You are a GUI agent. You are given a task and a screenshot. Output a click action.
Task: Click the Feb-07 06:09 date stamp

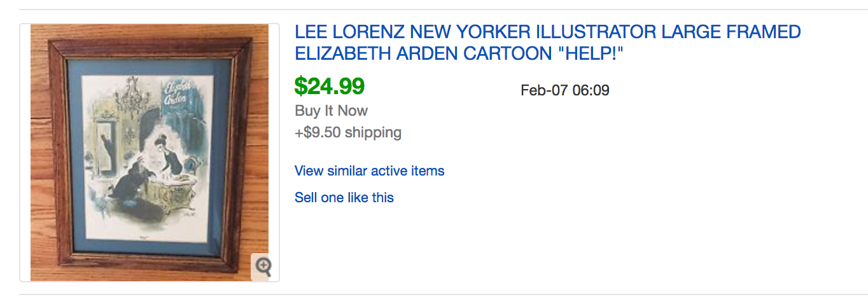coord(564,90)
